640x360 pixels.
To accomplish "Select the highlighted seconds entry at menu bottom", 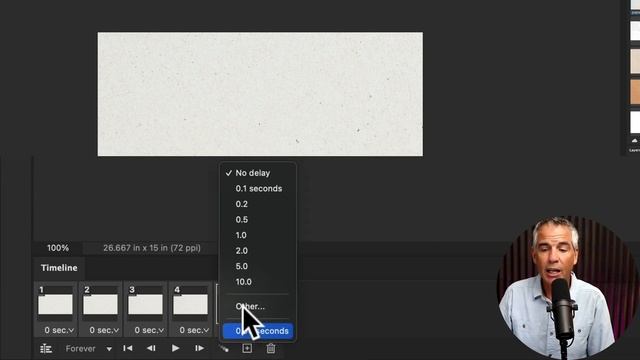I will 258,331.
